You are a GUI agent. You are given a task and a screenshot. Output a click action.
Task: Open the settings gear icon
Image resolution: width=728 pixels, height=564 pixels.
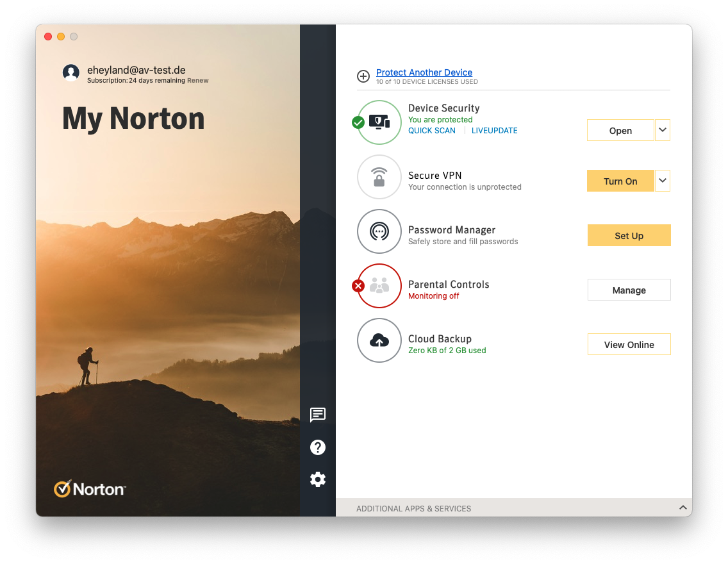(318, 479)
